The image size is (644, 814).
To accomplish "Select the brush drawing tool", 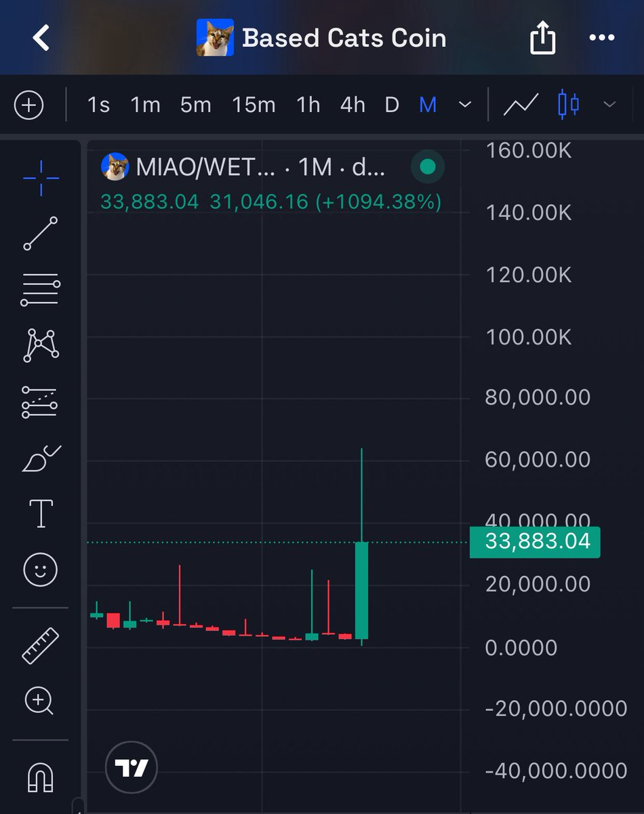I will click(x=41, y=458).
